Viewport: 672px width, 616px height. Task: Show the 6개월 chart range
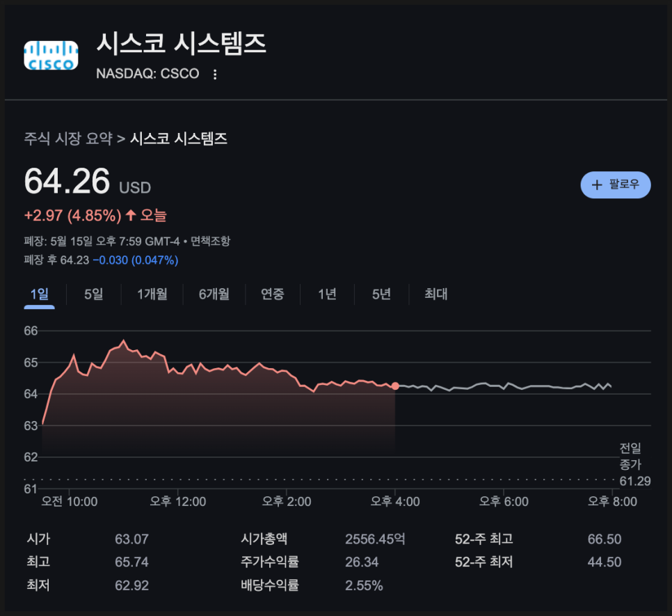pos(214,294)
